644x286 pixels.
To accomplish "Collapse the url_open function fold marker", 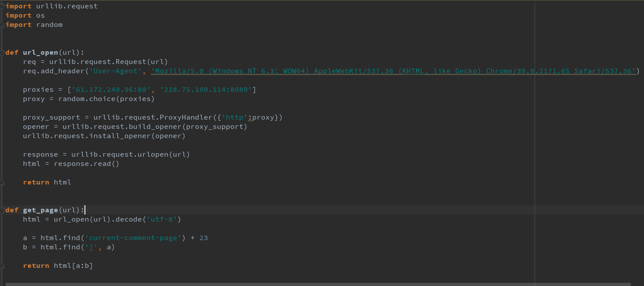I will [x=3, y=53].
